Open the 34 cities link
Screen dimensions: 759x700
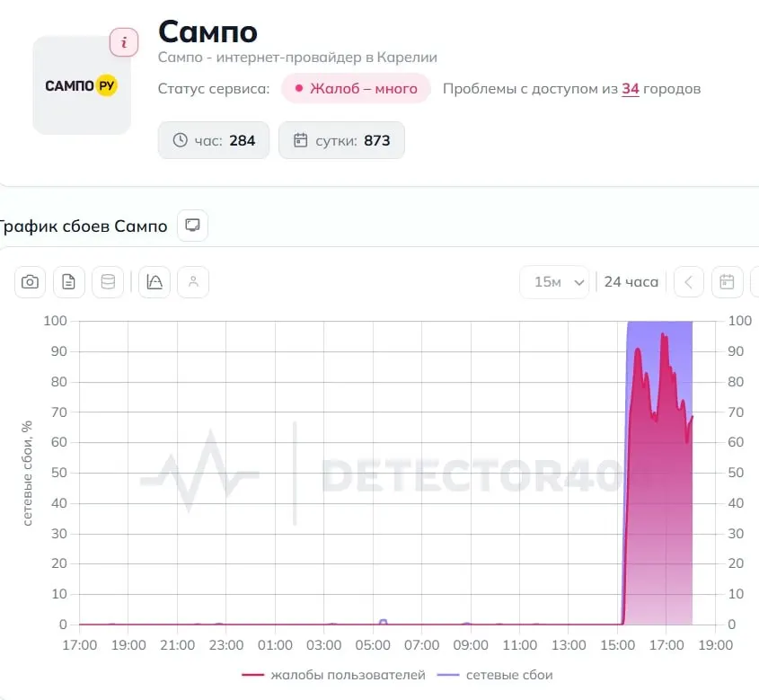631,89
